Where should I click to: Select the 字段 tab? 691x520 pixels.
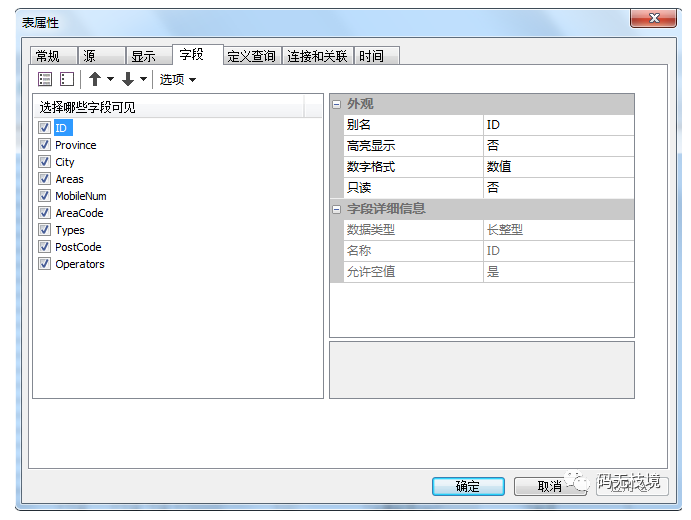coord(197,54)
